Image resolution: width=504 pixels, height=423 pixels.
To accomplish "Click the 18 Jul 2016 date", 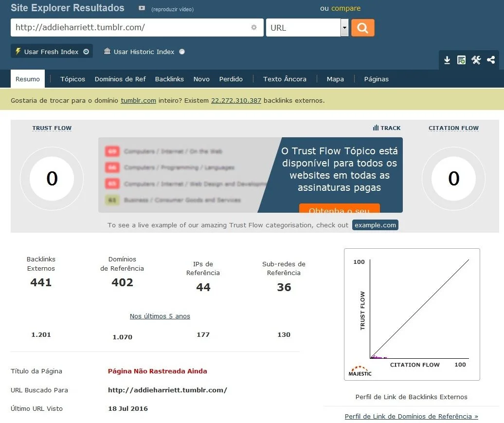I will [128, 408].
